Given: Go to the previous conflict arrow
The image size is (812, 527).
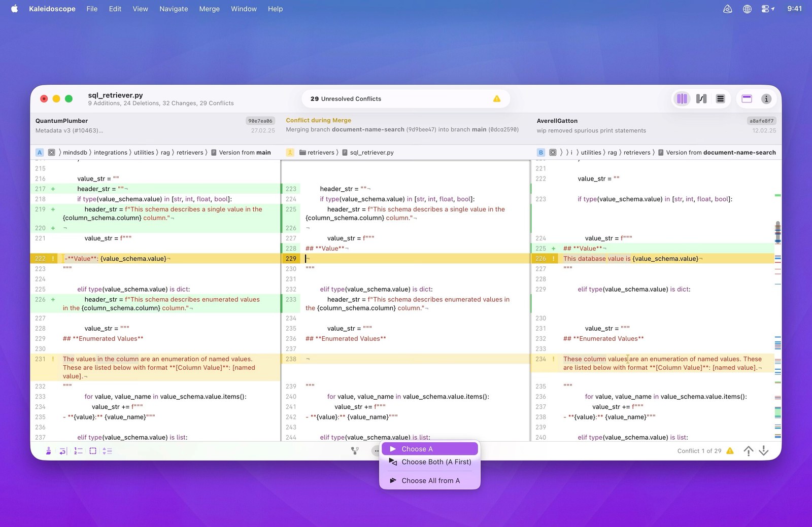Looking at the screenshot, I should point(748,450).
